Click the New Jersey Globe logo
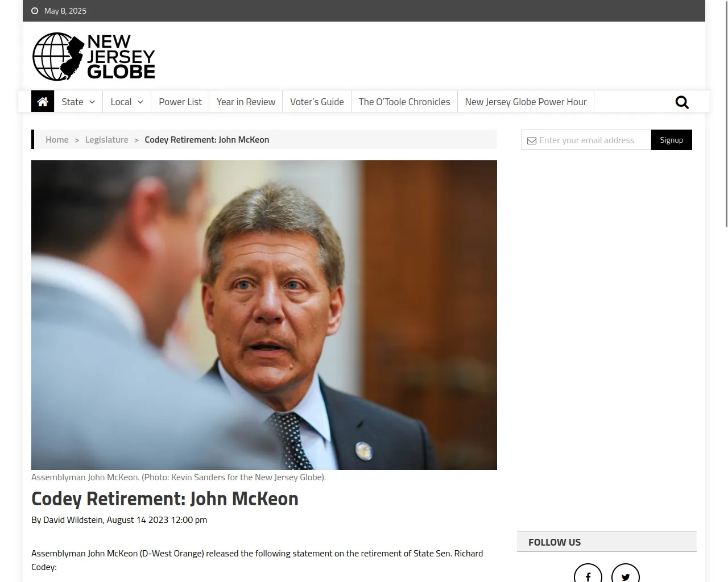 pyautogui.click(x=94, y=56)
